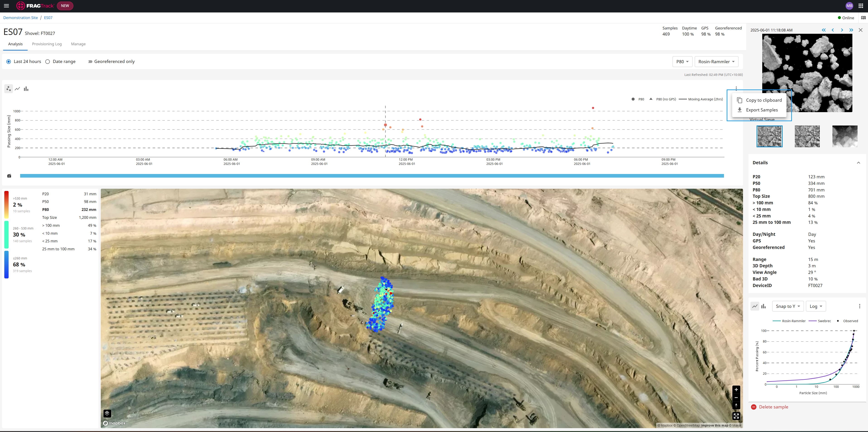Click Delete sample text
This screenshot has width=868, height=432.
(773, 407)
